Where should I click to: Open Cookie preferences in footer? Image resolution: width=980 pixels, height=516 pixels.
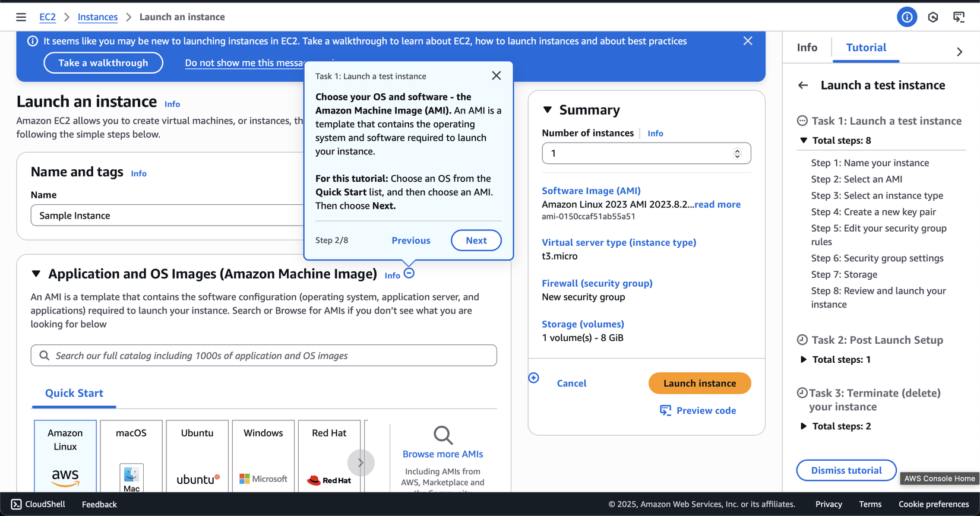(x=934, y=504)
